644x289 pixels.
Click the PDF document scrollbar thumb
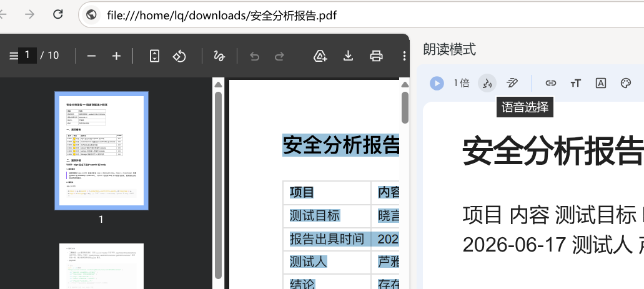click(x=405, y=107)
